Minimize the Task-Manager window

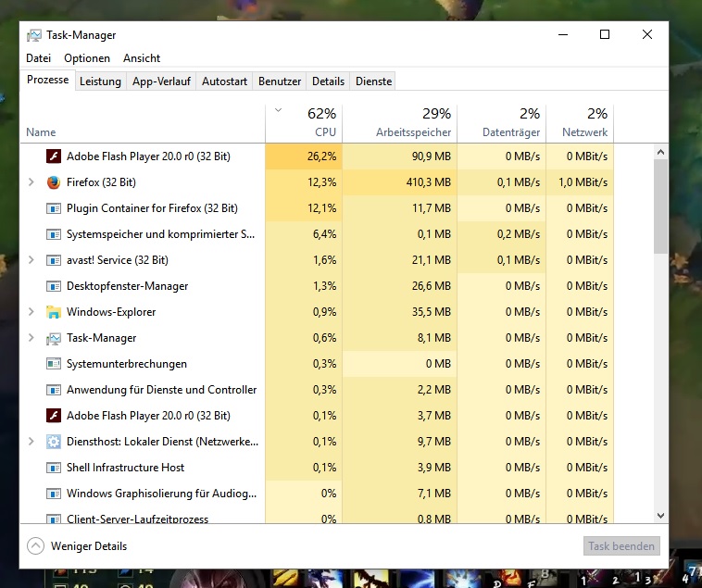(x=563, y=34)
